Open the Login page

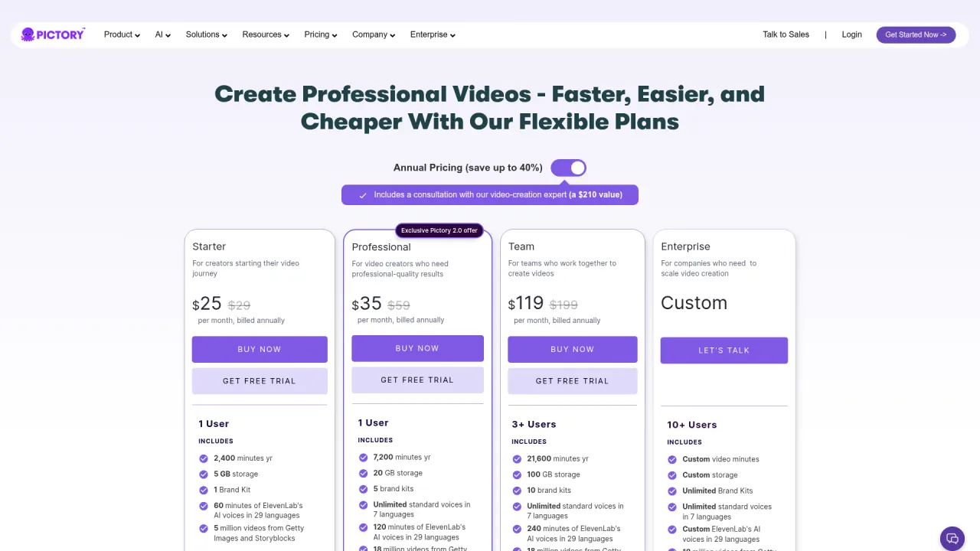[851, 34]
